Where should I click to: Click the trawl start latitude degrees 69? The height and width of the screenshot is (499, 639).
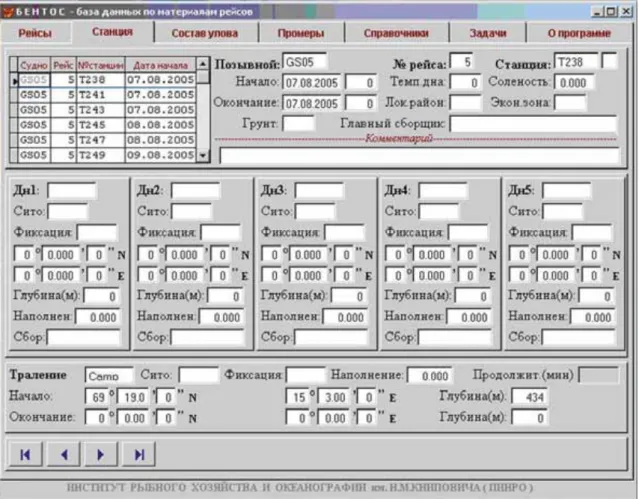point(97,397)
